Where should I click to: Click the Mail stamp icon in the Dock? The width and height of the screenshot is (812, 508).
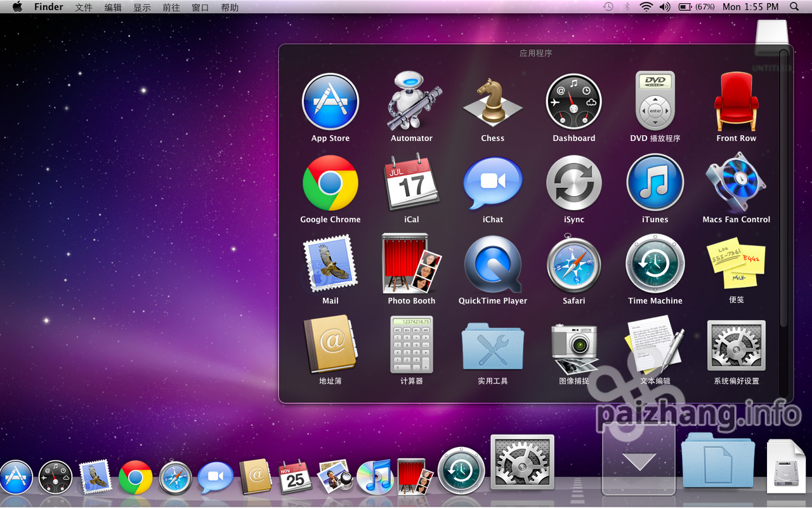click(95, 478)
